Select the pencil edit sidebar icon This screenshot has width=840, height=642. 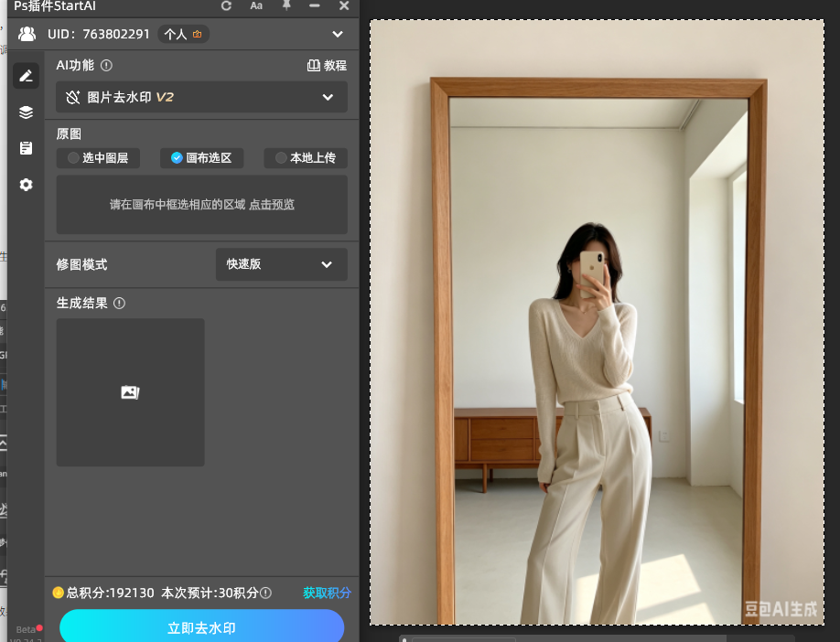pos(26,76)
